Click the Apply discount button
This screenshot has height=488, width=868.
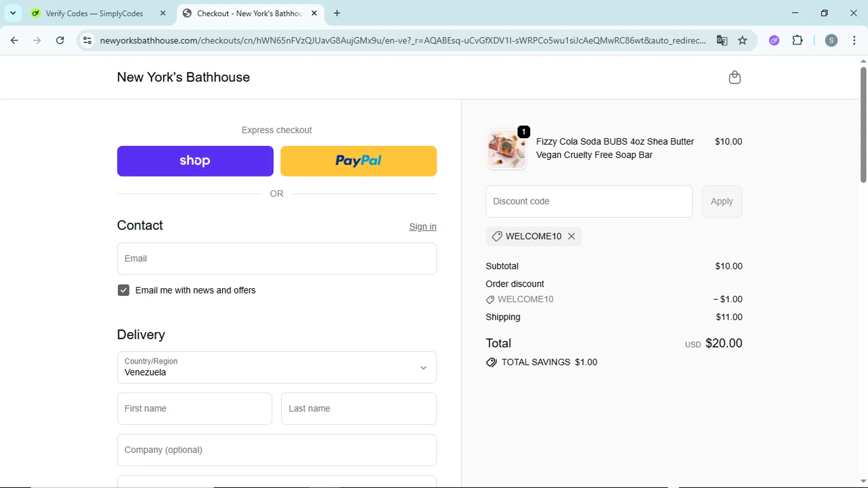tap(722, 201)
